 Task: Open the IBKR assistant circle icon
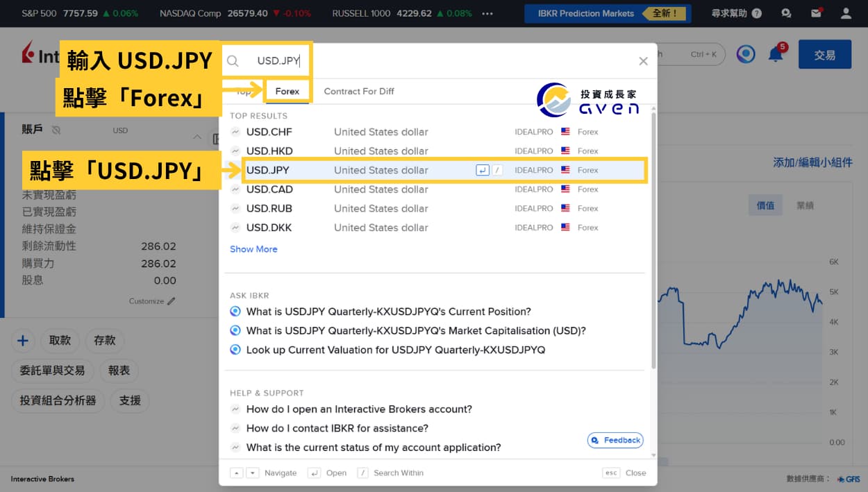pyautogui.click(x=746, y=54)
